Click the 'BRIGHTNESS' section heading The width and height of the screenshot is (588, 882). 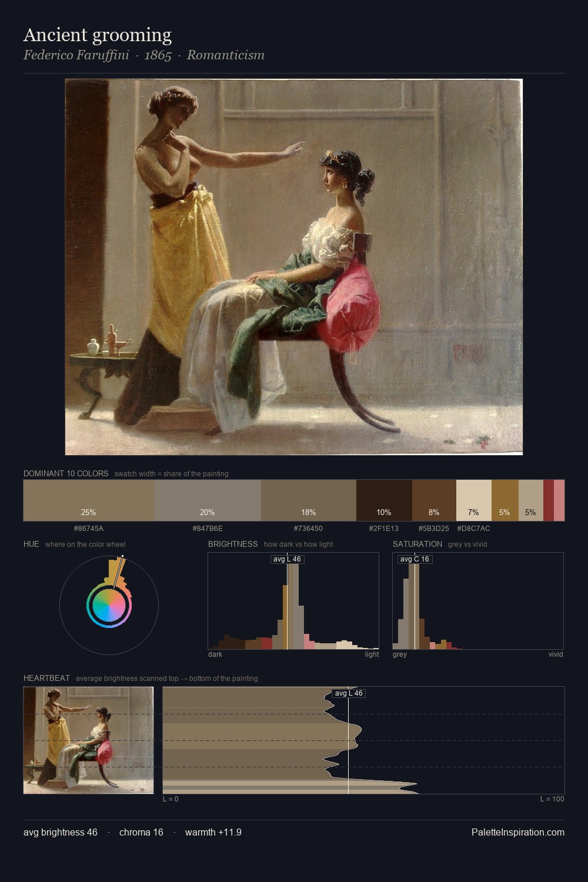click(x=233, y=544)
